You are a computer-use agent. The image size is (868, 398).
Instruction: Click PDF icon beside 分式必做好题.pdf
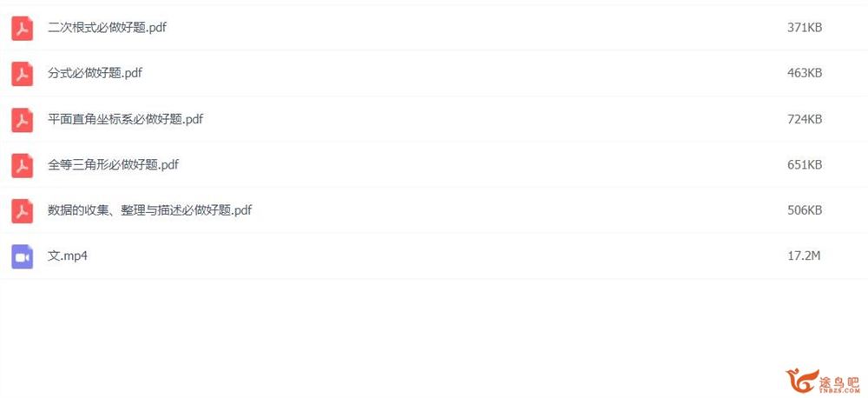(23, 74)
